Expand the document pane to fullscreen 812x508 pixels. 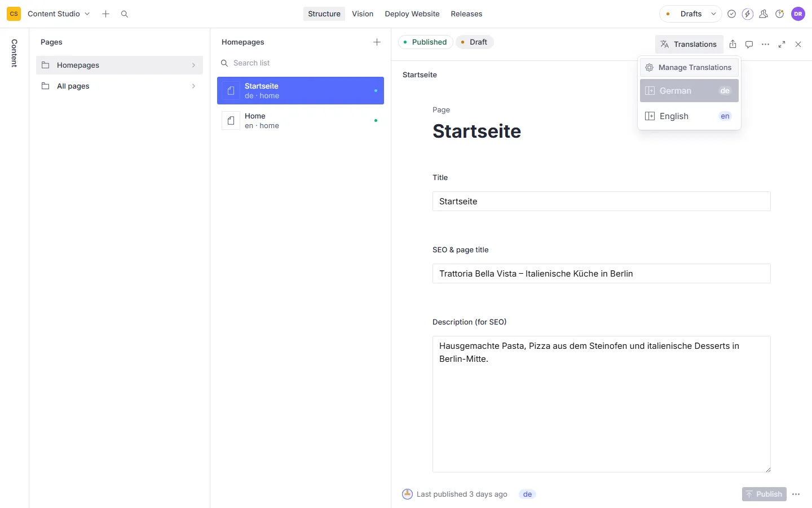[x=782, y=44]
